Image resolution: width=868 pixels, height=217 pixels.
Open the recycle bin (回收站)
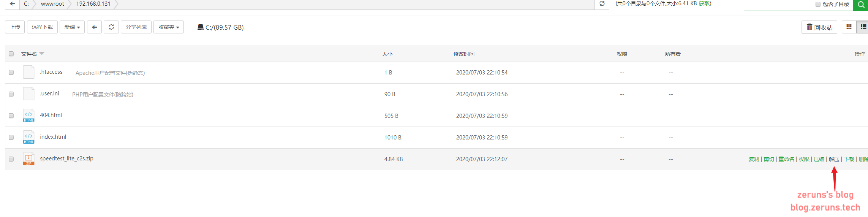[x=819, y=27]
